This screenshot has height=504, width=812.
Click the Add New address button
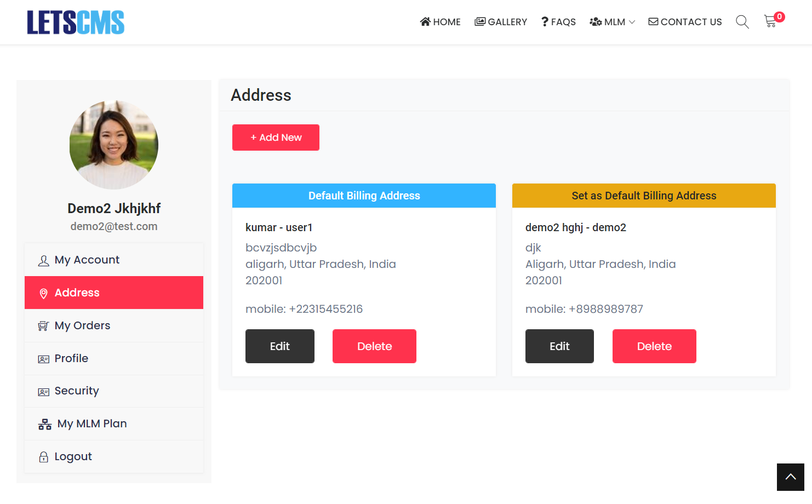276,138
